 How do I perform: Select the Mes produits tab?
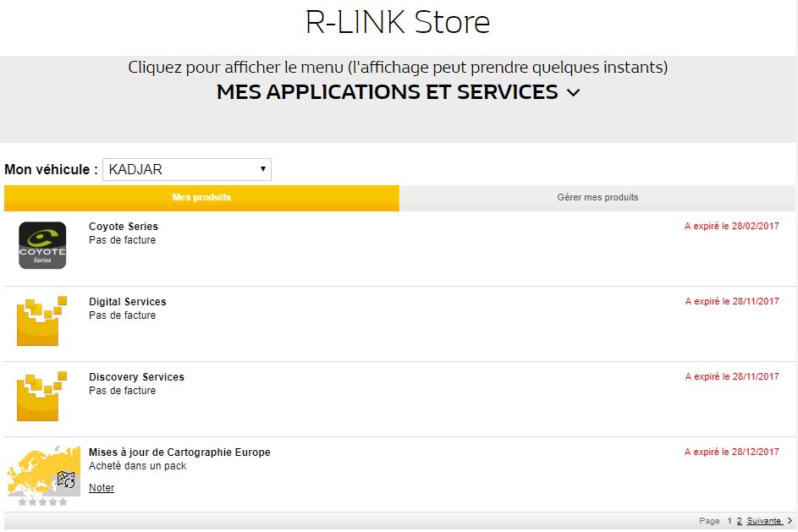click(201, 198)
